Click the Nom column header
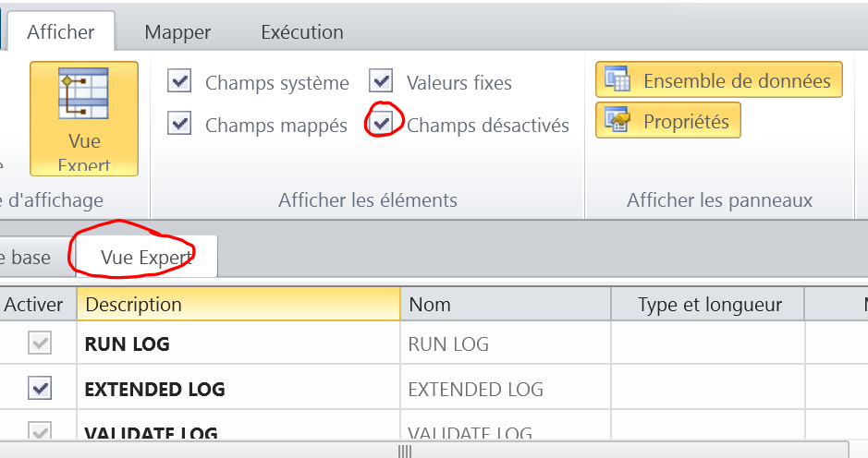 click(506, 304)
